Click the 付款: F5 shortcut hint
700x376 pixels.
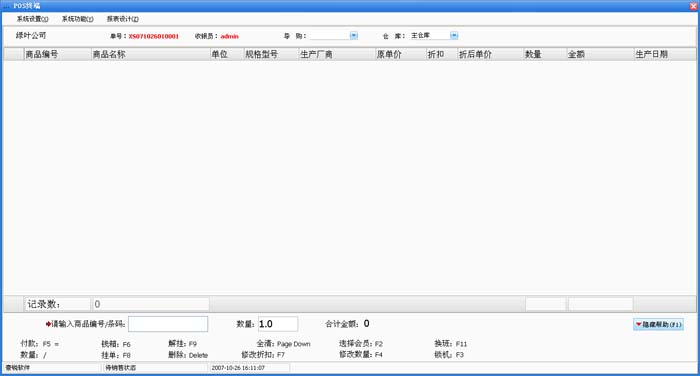tap(40, 343)
